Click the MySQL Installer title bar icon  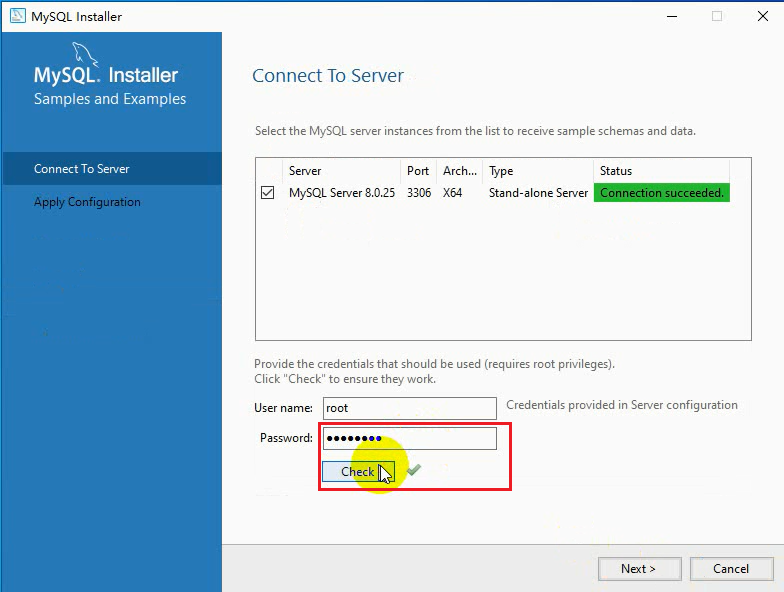[18, 16]
